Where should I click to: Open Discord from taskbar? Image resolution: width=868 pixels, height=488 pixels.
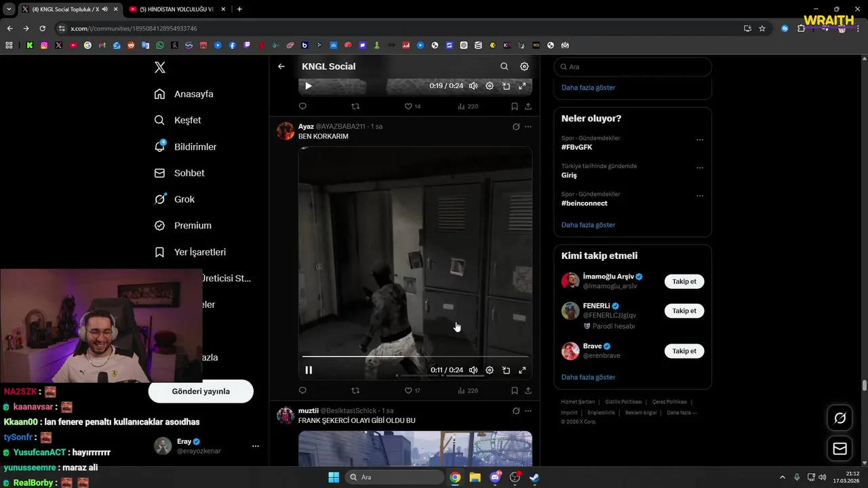(x=495, y=477)
